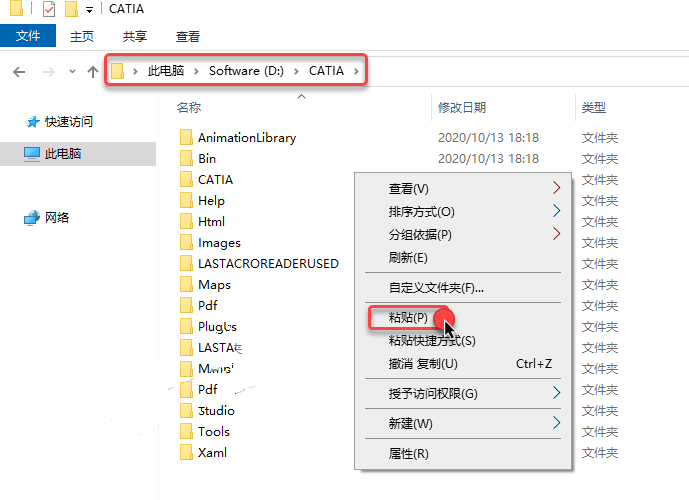The height and width of the screenshot is (500, 689).
Task: Expand the chevron after 此电脑 breadcrumb
Action: [196, 71]
